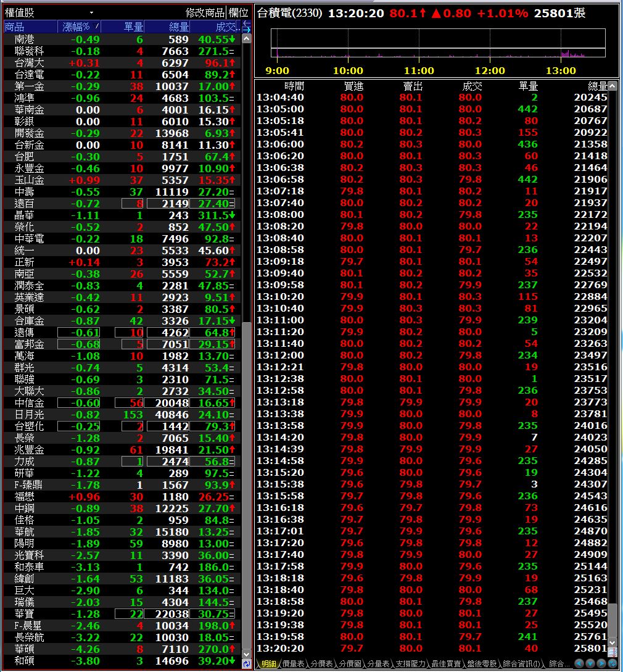The width and height of the screenshot is (623, 672).
Task: Open the 最佳買賣 tab
Action: click(446, 664)
